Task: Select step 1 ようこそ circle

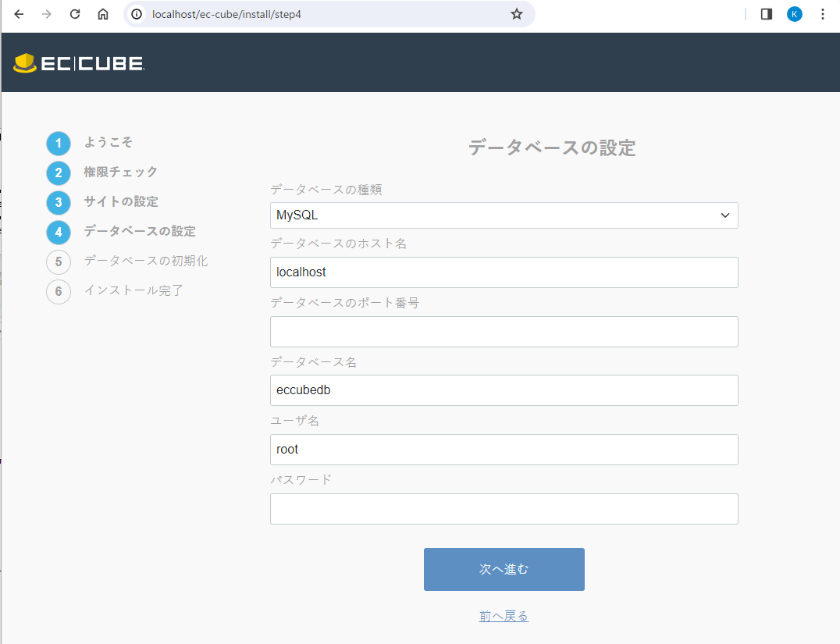Action: coord(59,144)
